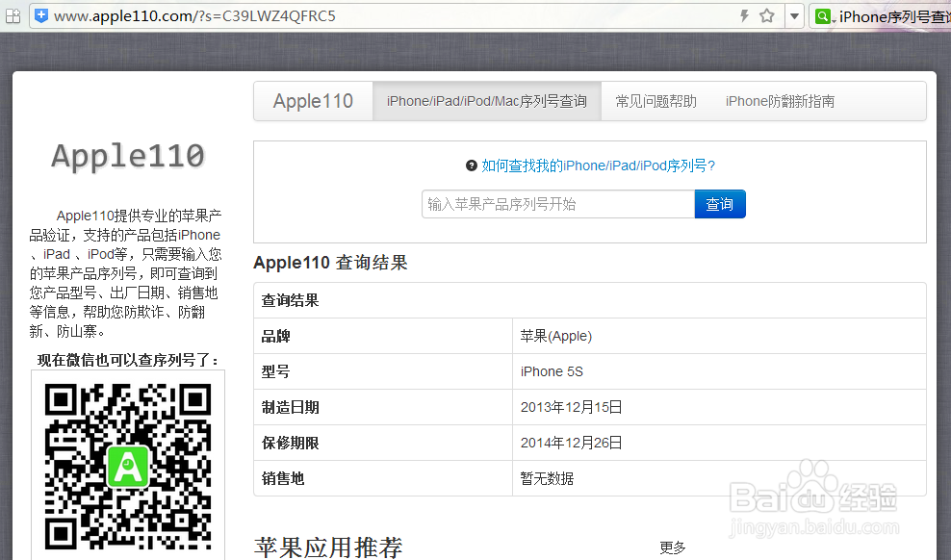Click the 苹果(Apple) brand value

[556, 336]
